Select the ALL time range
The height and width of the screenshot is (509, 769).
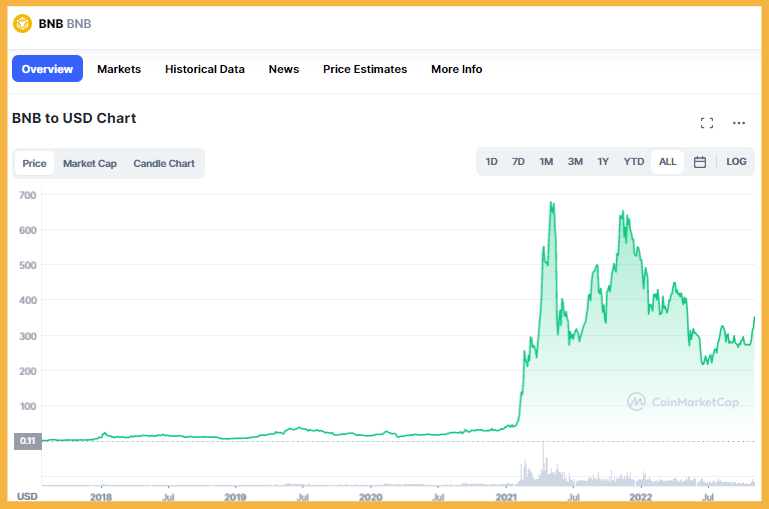coord(667,162)
